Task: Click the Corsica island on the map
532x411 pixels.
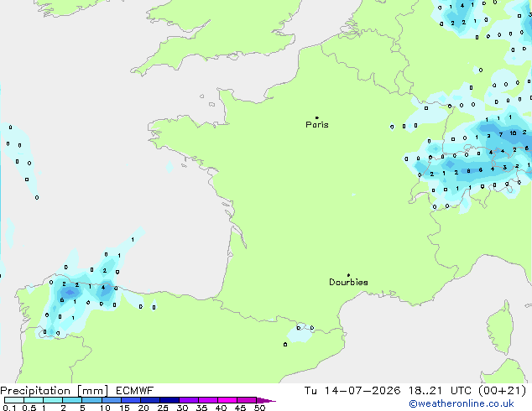Action: pyautogui.click(x=500, y=327)
